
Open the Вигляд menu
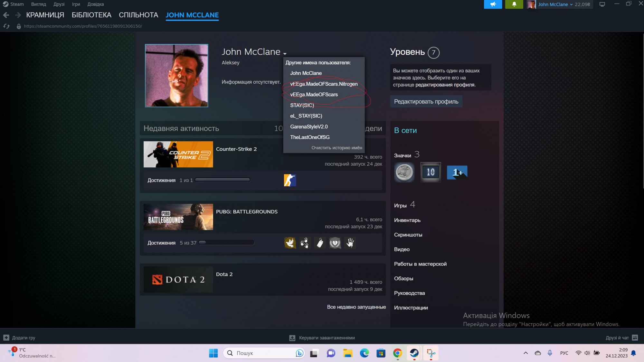pos(38,4)
